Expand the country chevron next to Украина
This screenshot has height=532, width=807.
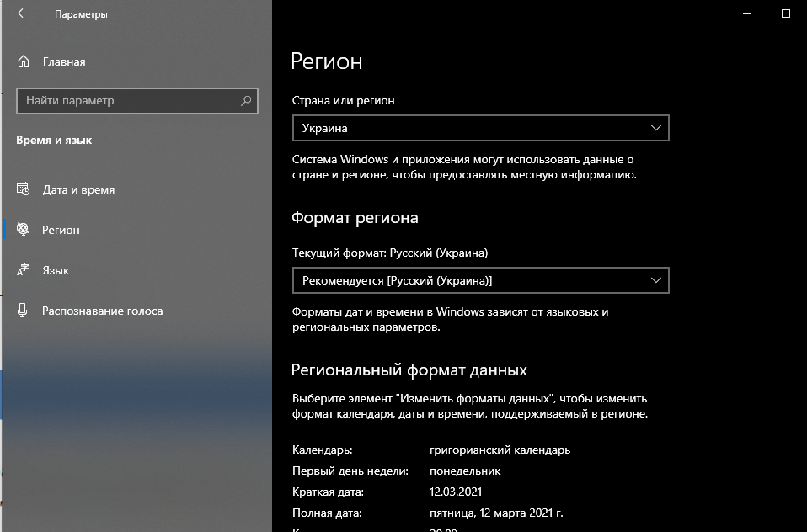(656, 128)
